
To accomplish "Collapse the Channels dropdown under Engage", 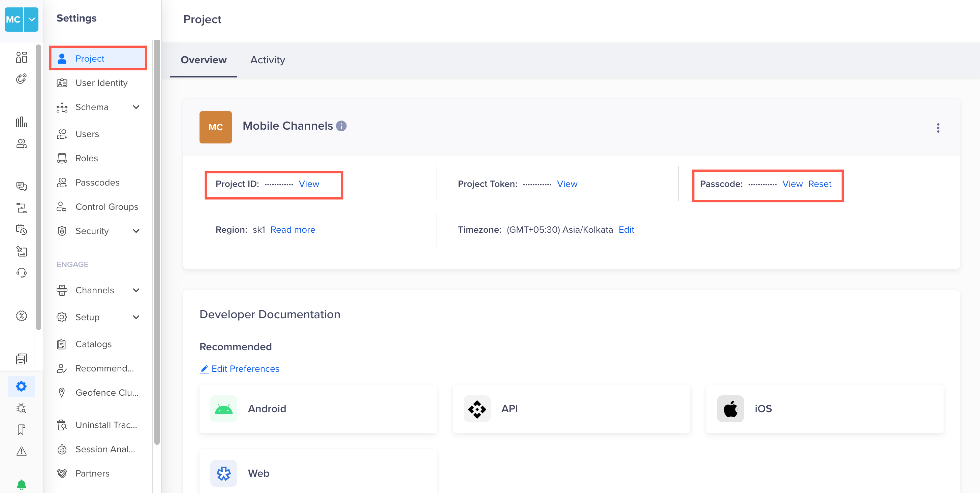I will pyautogui.click(x=136, y=290).
